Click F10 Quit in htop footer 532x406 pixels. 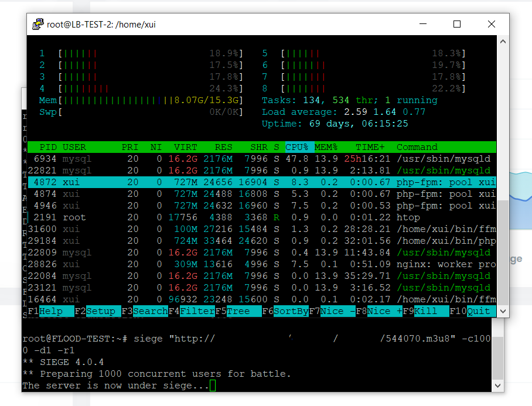coord(473,311)
